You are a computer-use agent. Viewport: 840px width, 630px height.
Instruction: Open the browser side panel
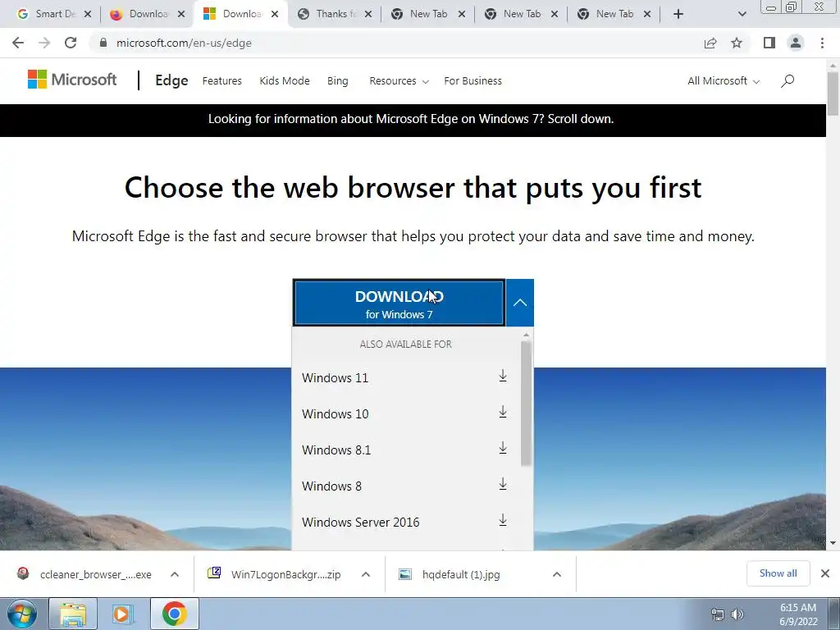769,43
